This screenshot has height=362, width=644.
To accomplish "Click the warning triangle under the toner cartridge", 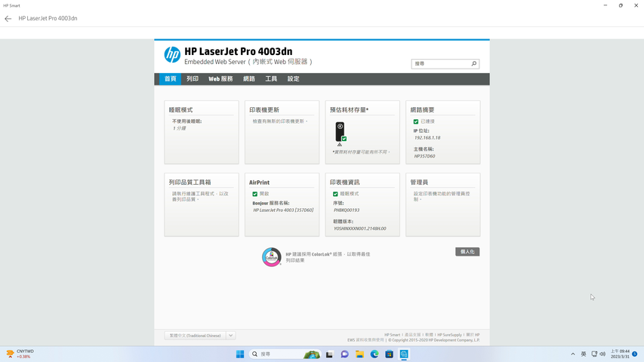I will pos(340,145).
